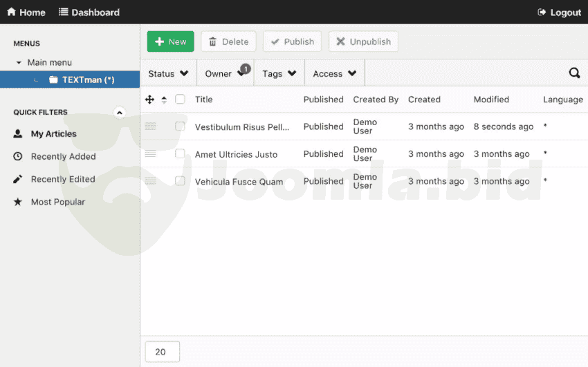
Task: Click the green New button
Action: (170, 41)
